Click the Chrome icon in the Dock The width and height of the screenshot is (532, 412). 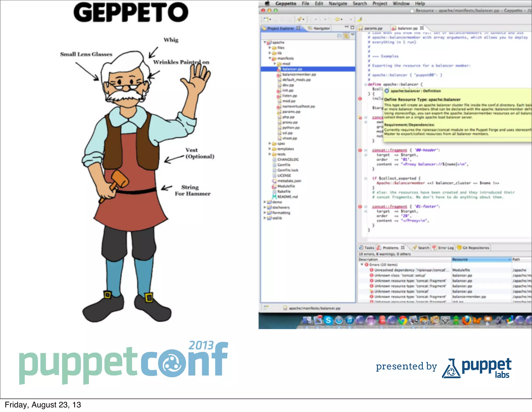point(403,320)
